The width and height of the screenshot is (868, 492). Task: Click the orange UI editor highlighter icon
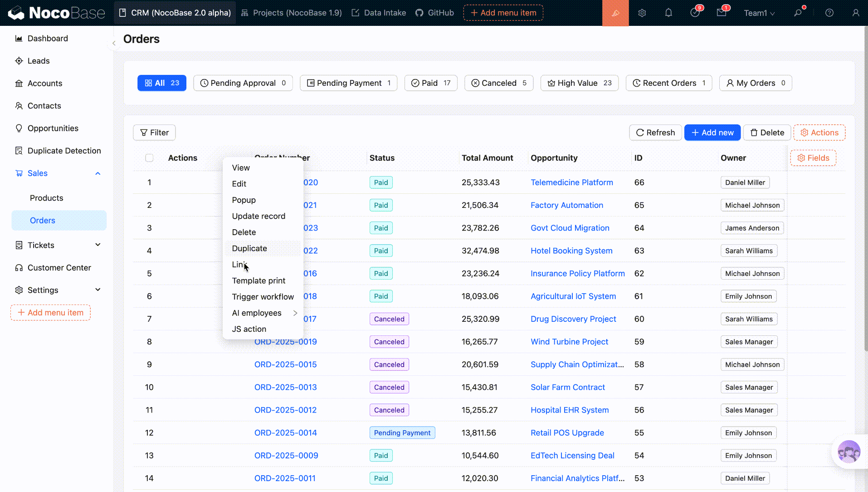(615, 13)
